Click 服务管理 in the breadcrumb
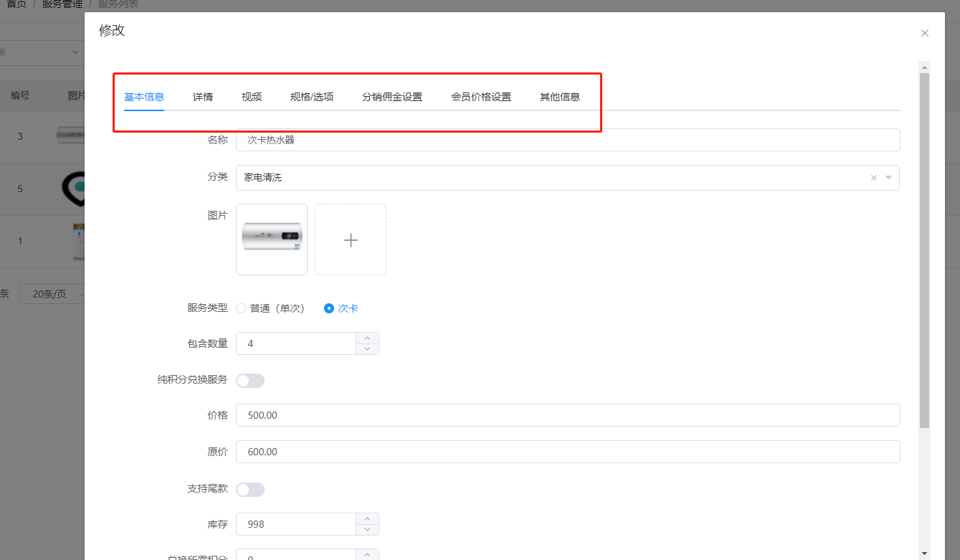The image size is (960, 560). point(61,4)
